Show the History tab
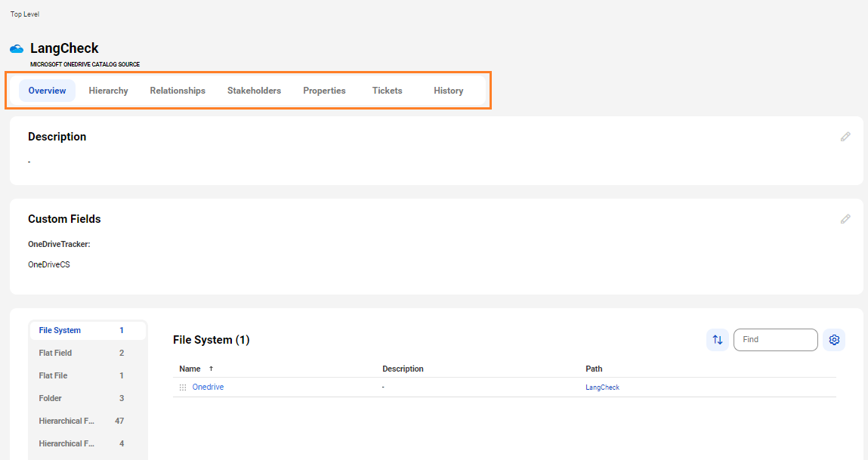The width and height of the screenshot is (868, 460). coord(449,91)
